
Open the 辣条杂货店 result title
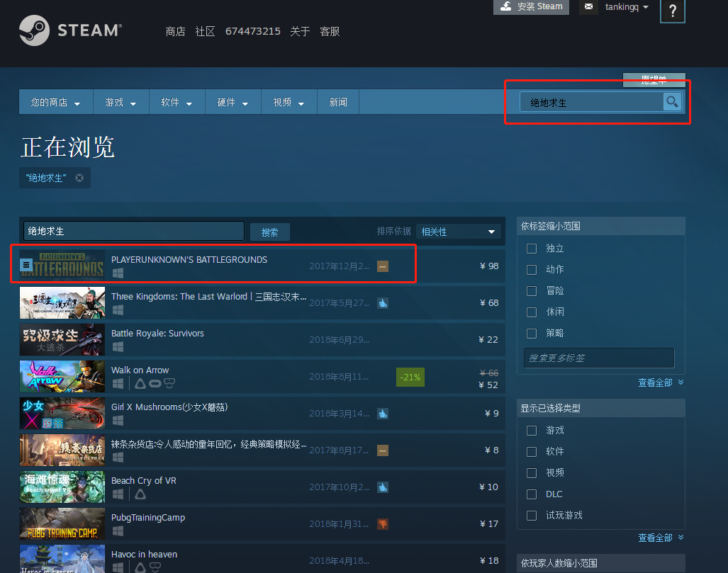(x=208, y=445)
